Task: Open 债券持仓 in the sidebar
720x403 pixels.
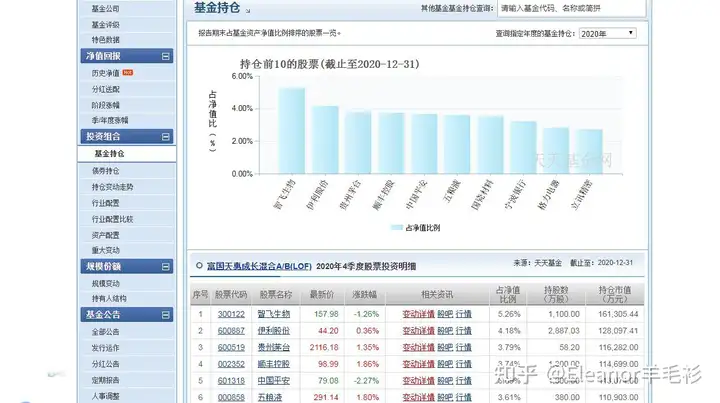Action: point(105,171)
